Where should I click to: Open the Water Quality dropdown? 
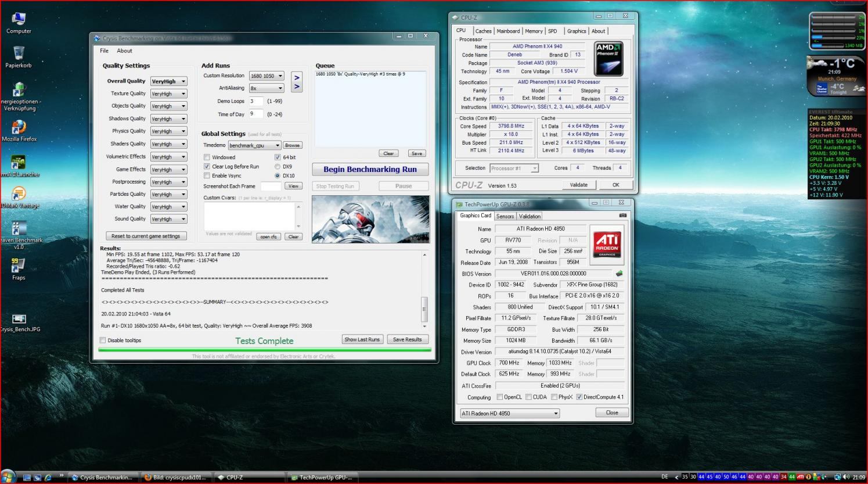click(168, 207)
